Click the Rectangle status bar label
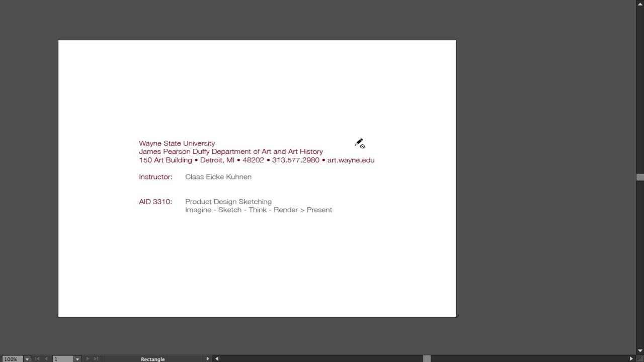644x362 pixels. (x=152, y=359)
